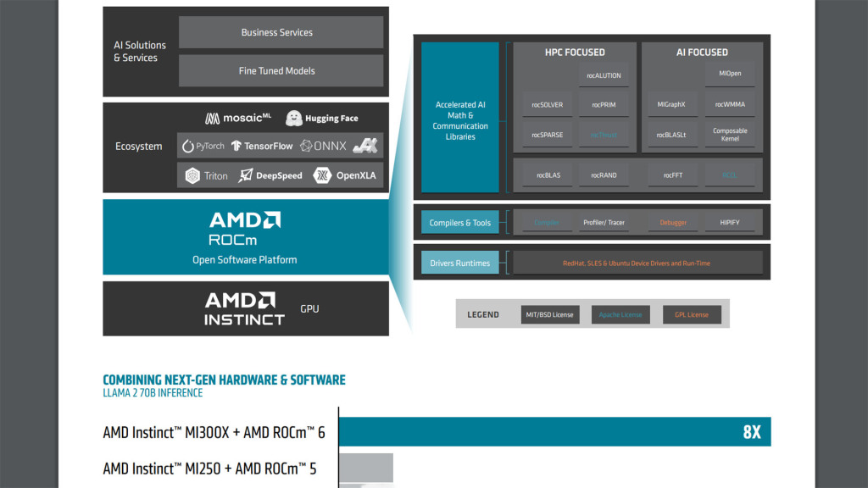Select the Apache License legend swatch
Viewport: 868px width, 488px height.
coord(620,315)
